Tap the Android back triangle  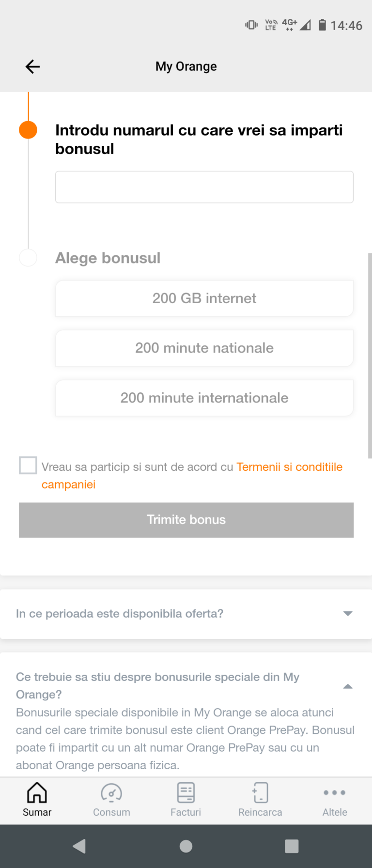point(79,846)
